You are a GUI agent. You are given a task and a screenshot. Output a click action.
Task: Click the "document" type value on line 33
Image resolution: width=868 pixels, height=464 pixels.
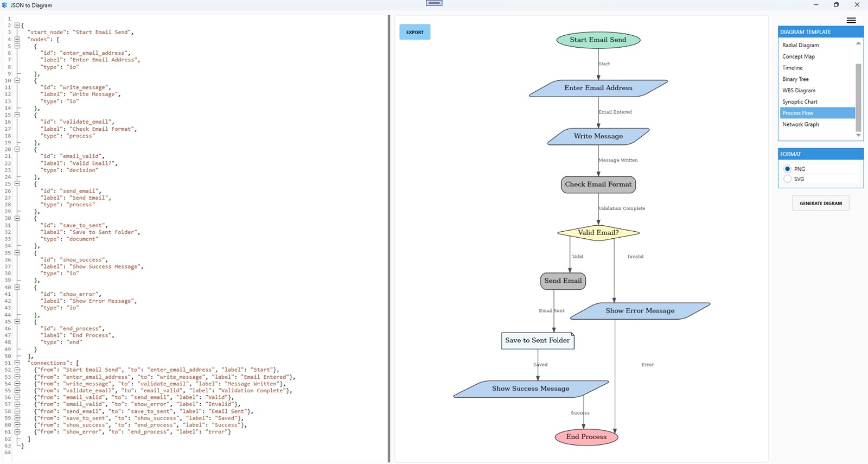click(82, 239)
